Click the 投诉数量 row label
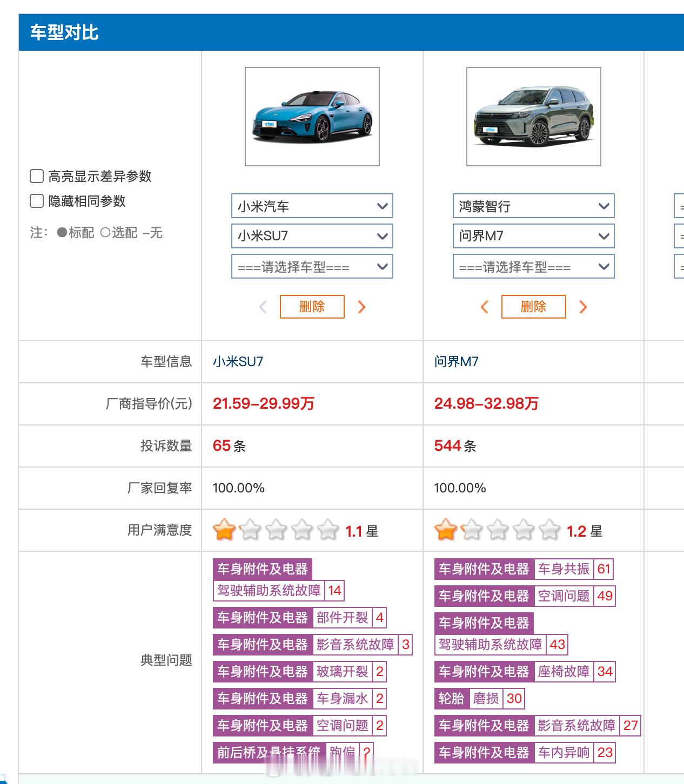The image size is (684, 784). (166, 445)
